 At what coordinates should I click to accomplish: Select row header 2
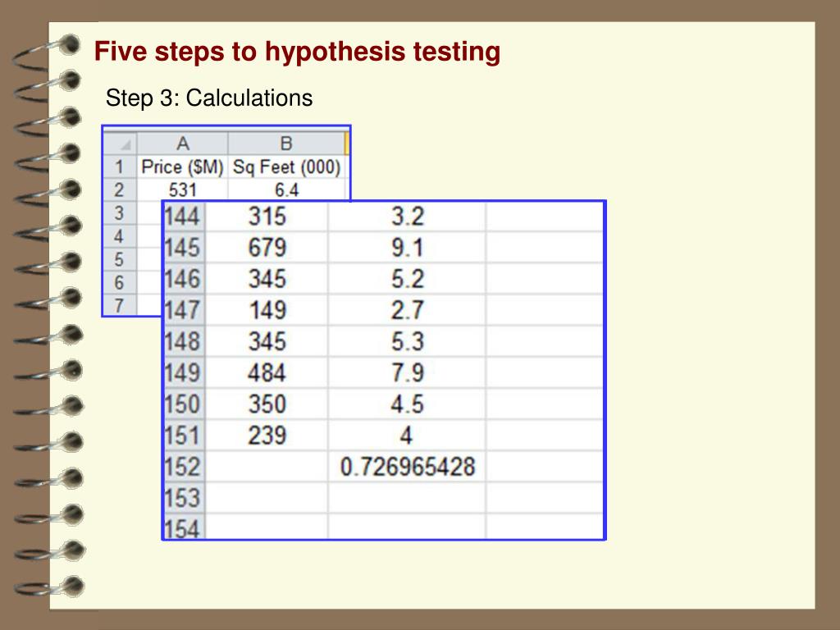[x=120, y=189]
